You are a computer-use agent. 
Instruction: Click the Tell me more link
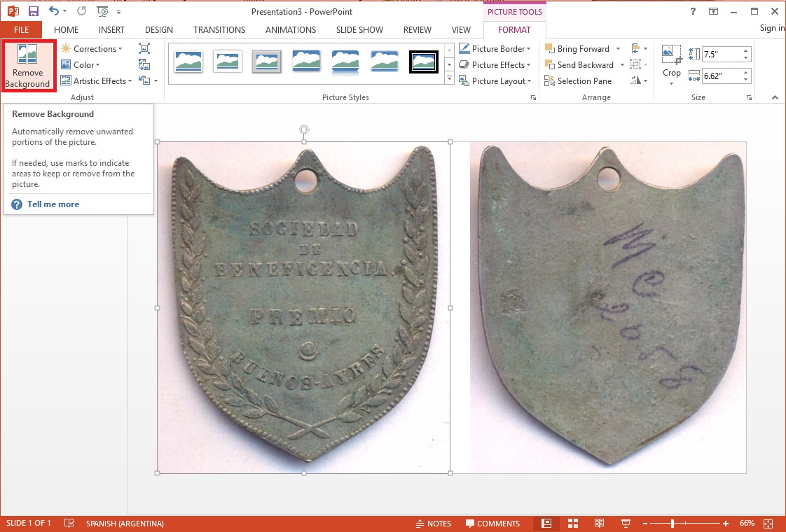pyautogui.click(x=53, y=204)
